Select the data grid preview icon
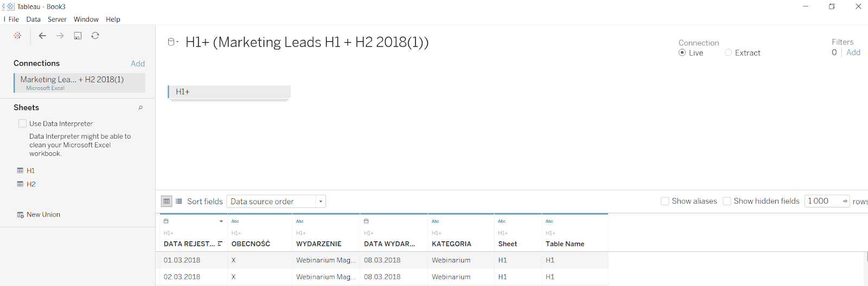The width and height of the screenshot is (868, 286). point(167,201)
